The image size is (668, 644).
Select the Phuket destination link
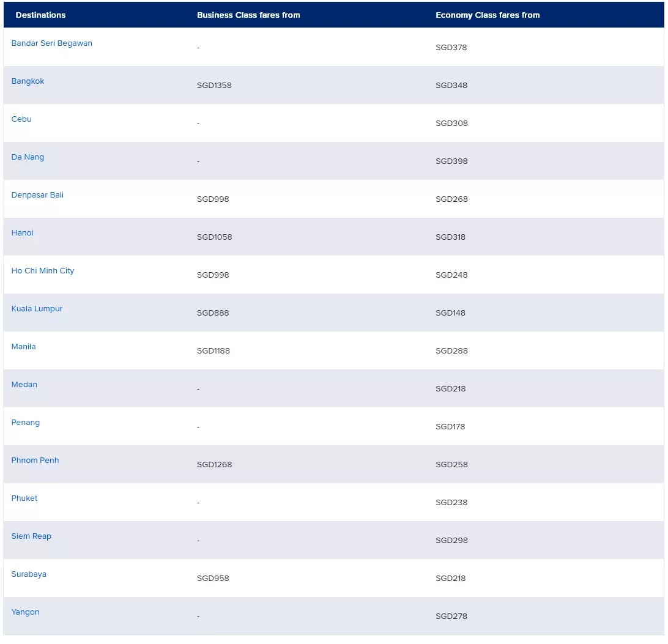pyautogui.click(x=24, y=498)
